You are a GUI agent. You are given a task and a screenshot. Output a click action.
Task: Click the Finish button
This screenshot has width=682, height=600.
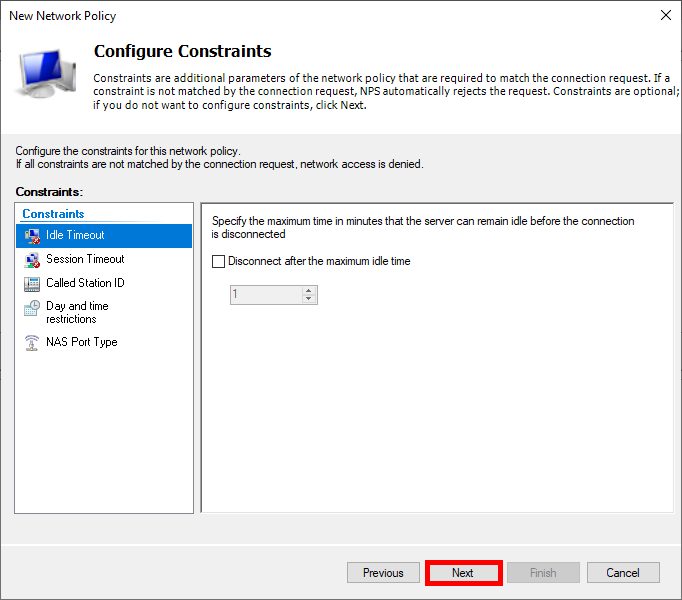[543, 573]
